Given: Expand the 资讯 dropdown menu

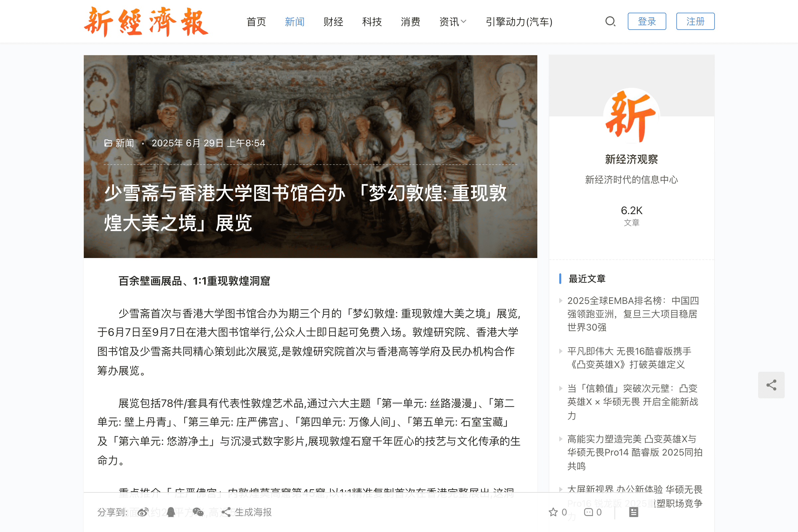Looking at the screenshot, I should click(453, 22).
